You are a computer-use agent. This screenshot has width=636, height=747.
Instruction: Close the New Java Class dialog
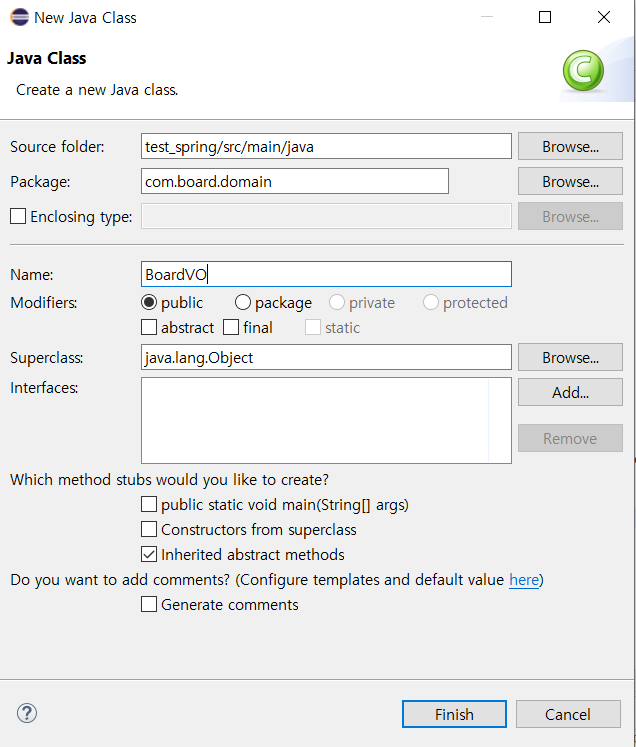(604, 17)
